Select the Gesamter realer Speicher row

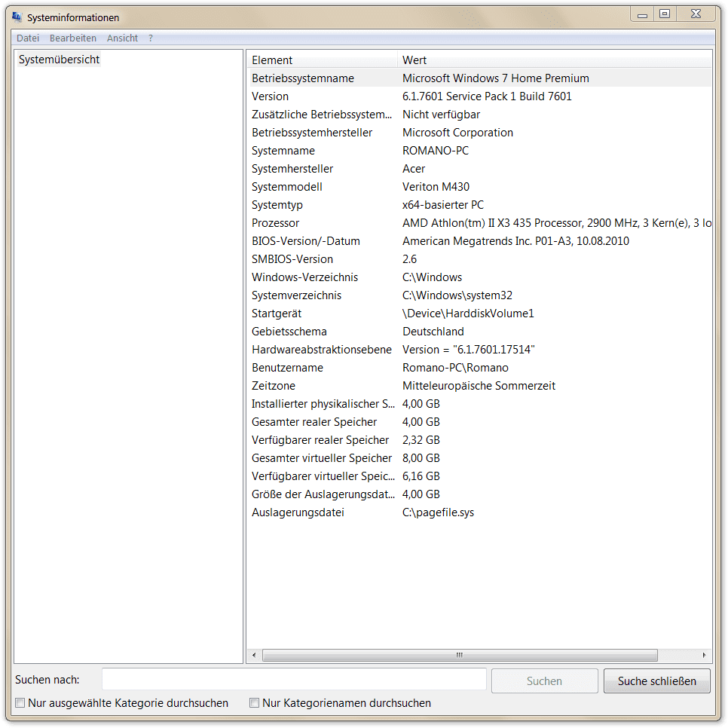click(x=480, y=422)
